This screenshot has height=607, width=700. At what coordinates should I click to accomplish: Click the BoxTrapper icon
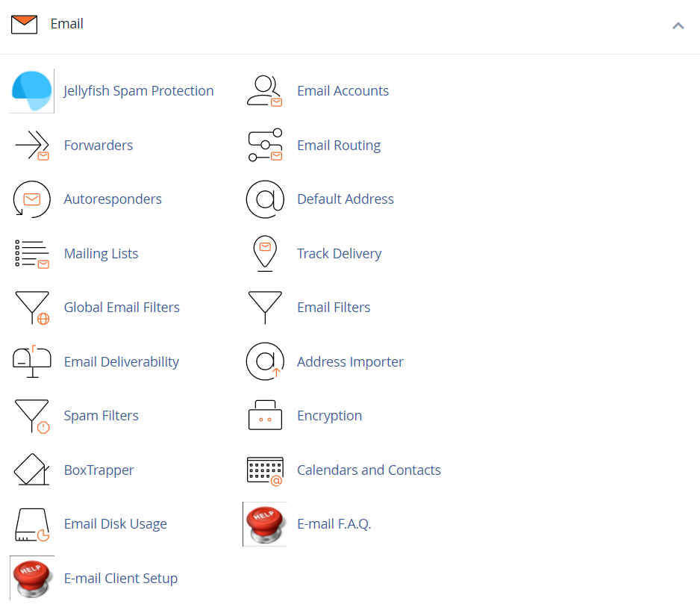31,470
